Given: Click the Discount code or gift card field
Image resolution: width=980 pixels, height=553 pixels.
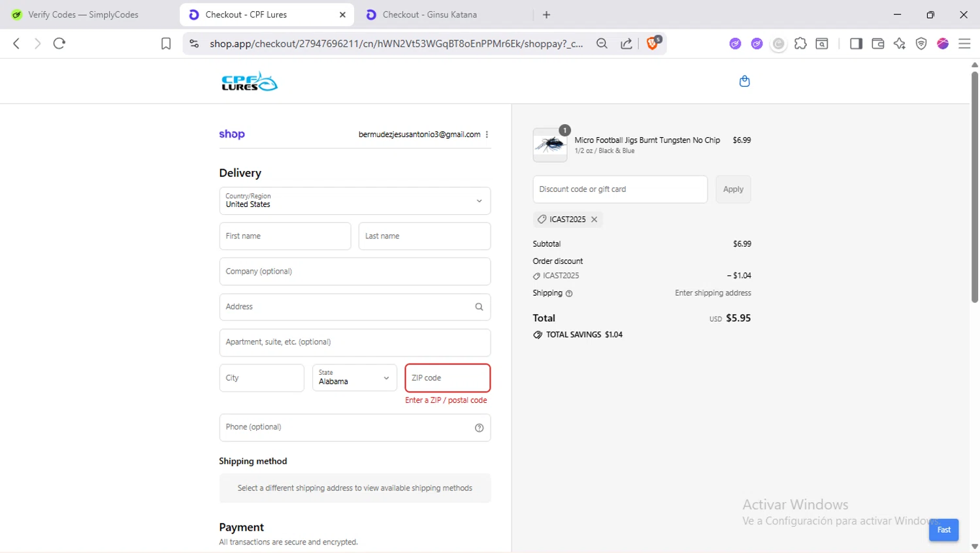Looking at the screenshot, I should pos(620,189).
